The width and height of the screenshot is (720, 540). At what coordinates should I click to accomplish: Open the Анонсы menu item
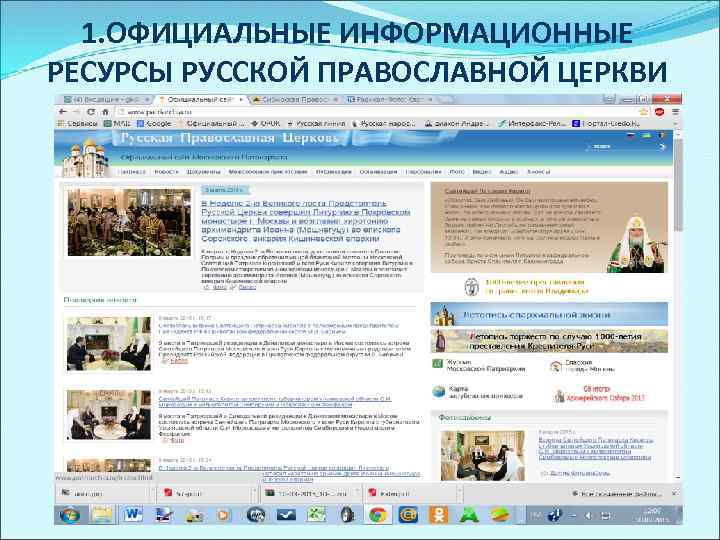click(x=538, y=172)
